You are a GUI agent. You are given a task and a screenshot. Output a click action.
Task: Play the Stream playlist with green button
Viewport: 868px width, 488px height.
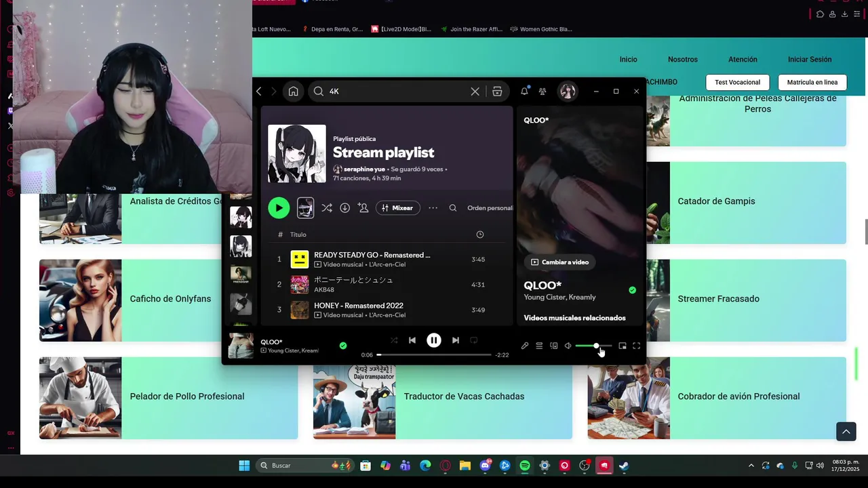(x=279, y=208)
